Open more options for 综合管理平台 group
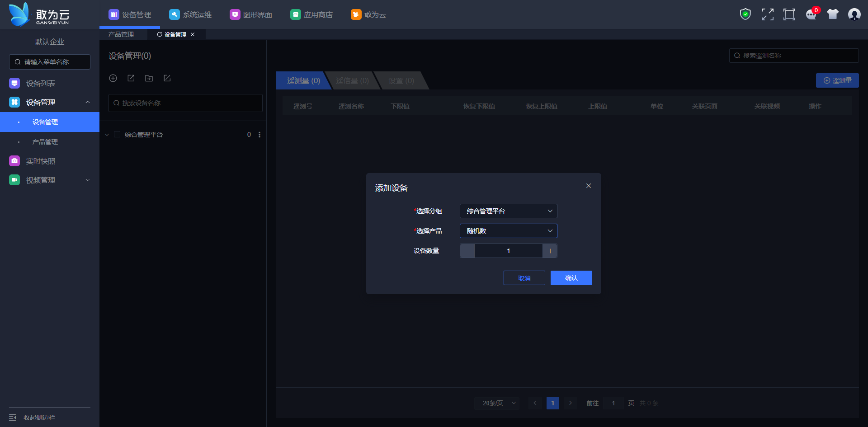Image resolution: width=868 pixels, height=427 pixels. pos(259,135)
